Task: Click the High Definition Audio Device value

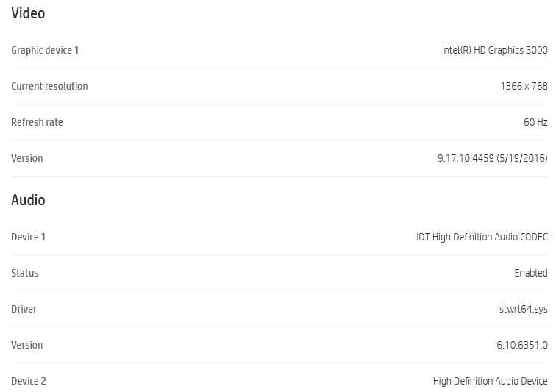Action: pos(490,381)
